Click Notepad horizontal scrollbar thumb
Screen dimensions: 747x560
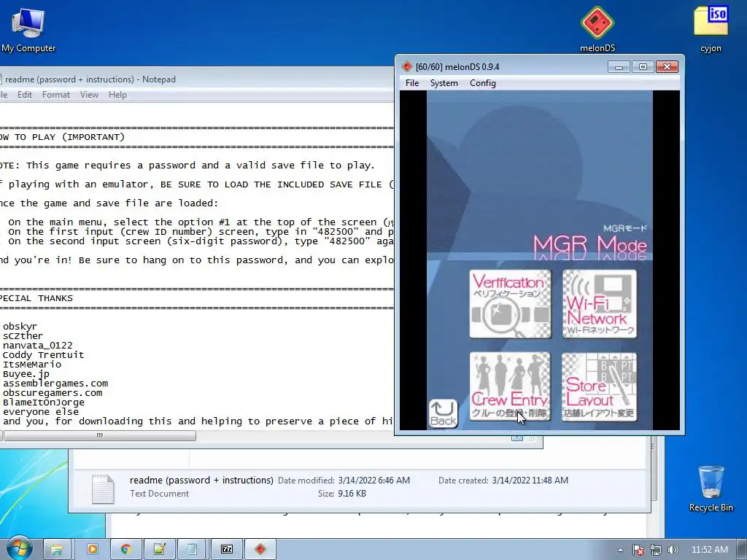point(99,435)
